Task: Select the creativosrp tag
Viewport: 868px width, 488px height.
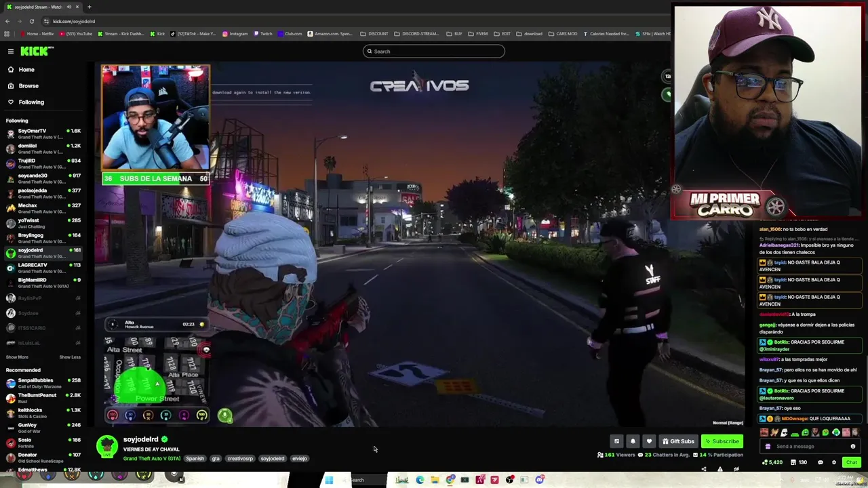Action: [240, 459]
